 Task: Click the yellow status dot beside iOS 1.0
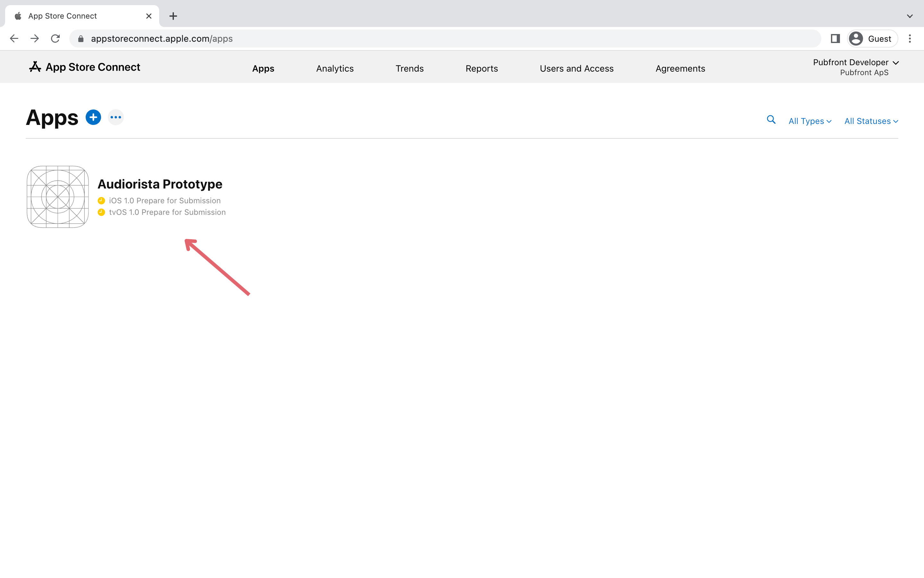point(101,201)
